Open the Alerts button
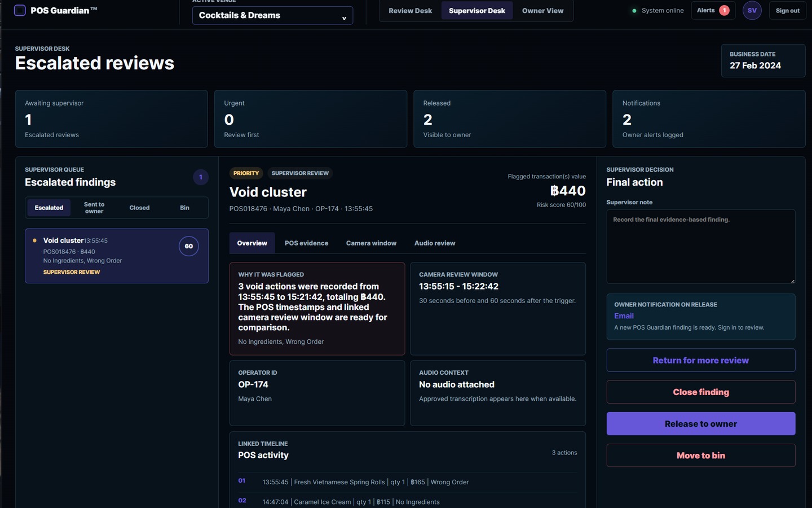Image resolution: width=812 pixels, height=508 pixels. click(x=713, y=10)
